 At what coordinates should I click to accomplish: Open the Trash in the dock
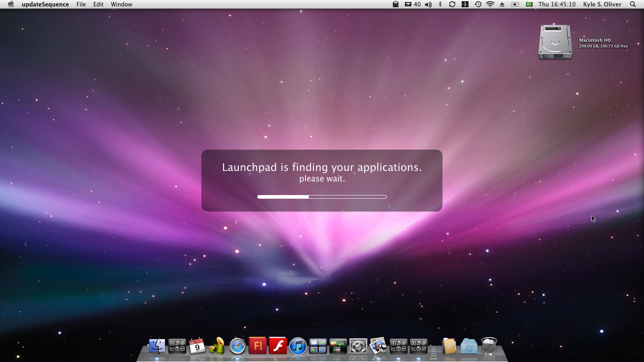pyautogui.click(x=489, y=346)
